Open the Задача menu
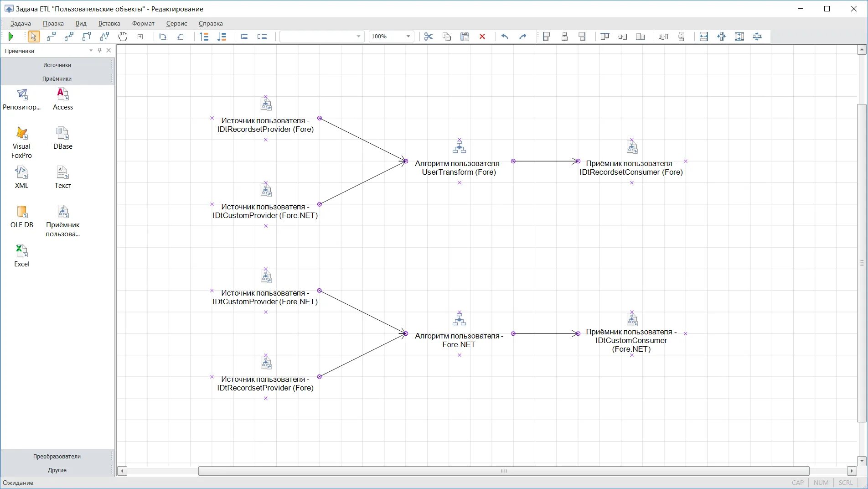This screenshot has height=489, width=868. click(21, 23)
